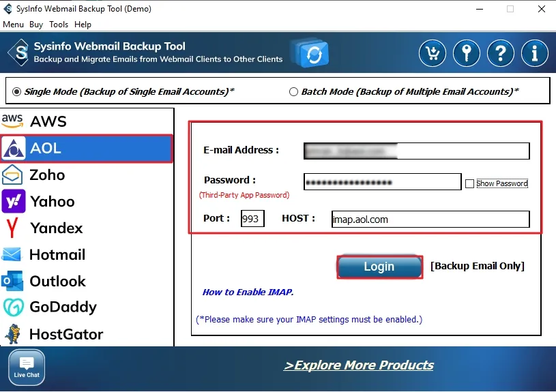Click the HostGator alligator icon
Viewport: 556px width, 392px height.
click(14, 334)
